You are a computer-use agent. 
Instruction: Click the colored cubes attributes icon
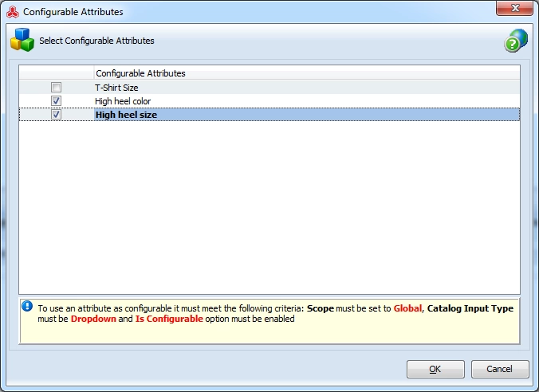[22, 40]
